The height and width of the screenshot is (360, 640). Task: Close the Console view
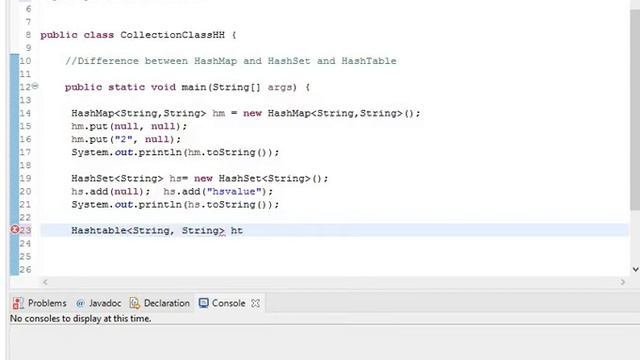click(256, 303)
